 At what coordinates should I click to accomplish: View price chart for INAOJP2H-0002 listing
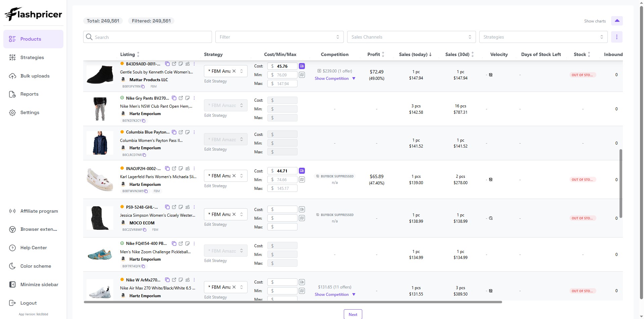[x=187, y=168]
